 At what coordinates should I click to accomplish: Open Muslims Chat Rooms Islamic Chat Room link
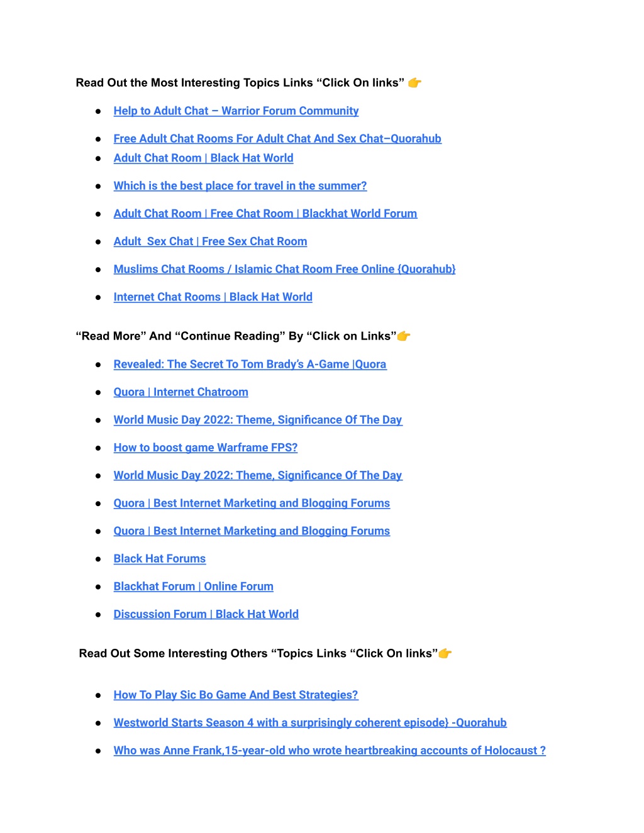tap(284, 269)
